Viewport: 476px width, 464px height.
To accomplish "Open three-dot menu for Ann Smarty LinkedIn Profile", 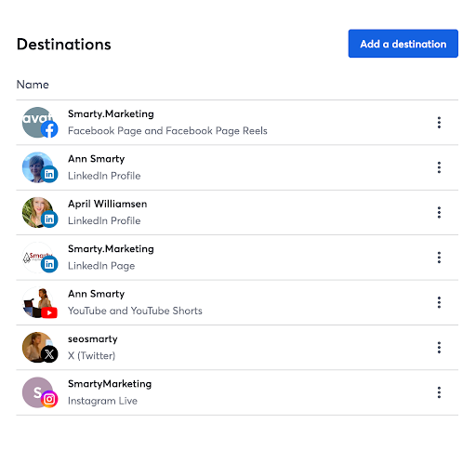I will click(x=439, y=167).
